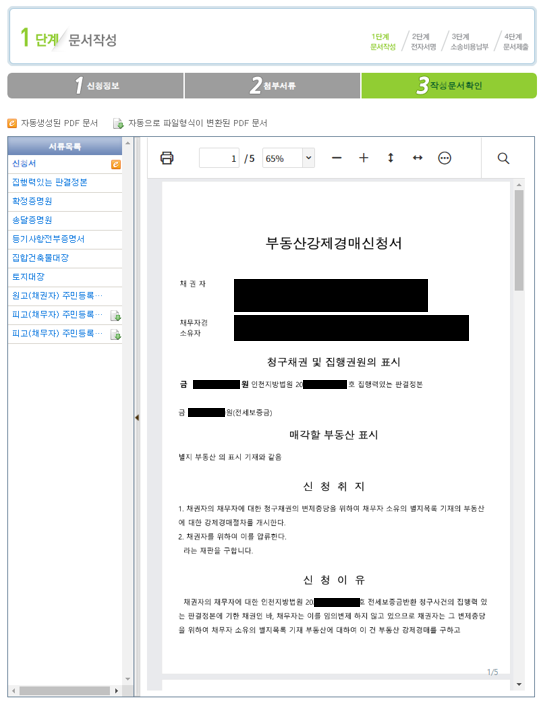The width and height of the screenshot is (540, 702).
Task: Click 신청이유 heading in PDF
Action: pos(334,580)
